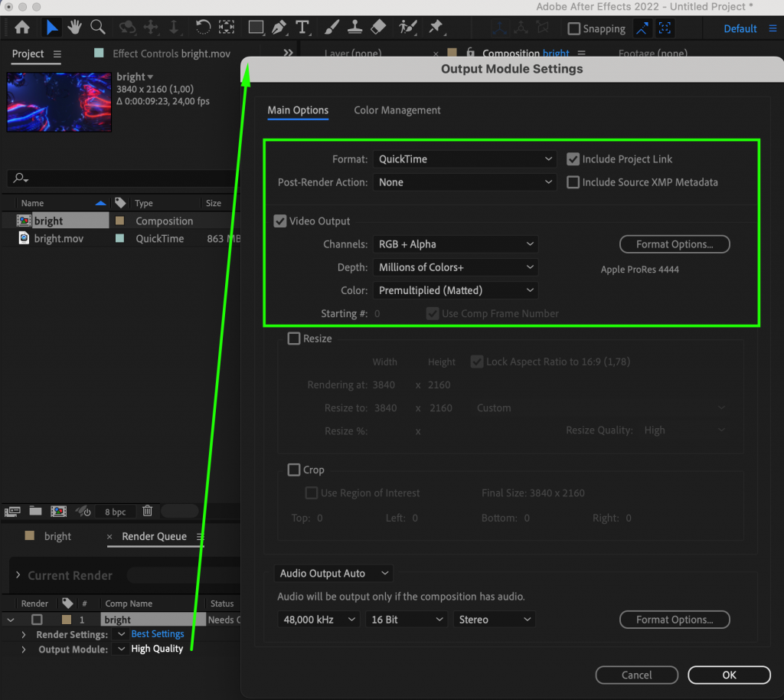Switch to the Color Management tab
The width and height of the screenshot is (784, 700).
pyautogui.click(x=397, y=110)
